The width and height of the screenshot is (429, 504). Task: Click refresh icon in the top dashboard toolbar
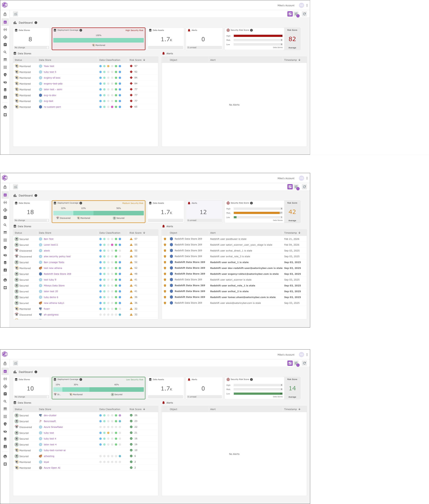304,14
